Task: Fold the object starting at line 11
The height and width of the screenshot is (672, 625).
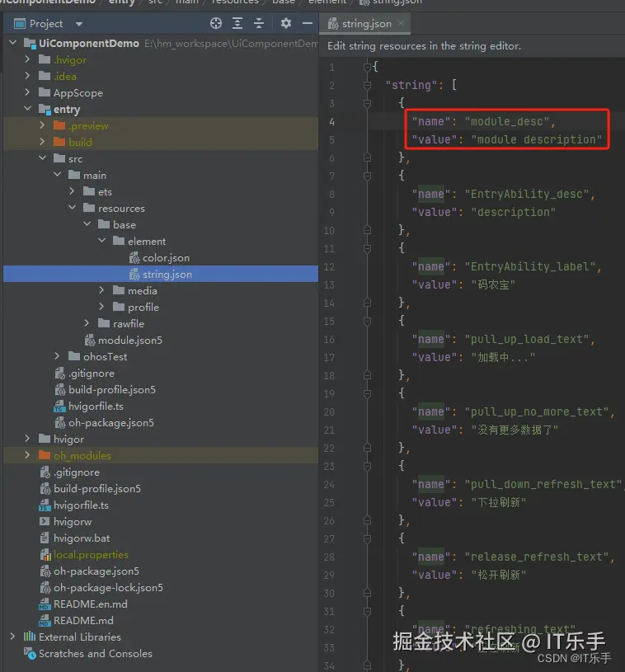Action: tap(367, 248)
